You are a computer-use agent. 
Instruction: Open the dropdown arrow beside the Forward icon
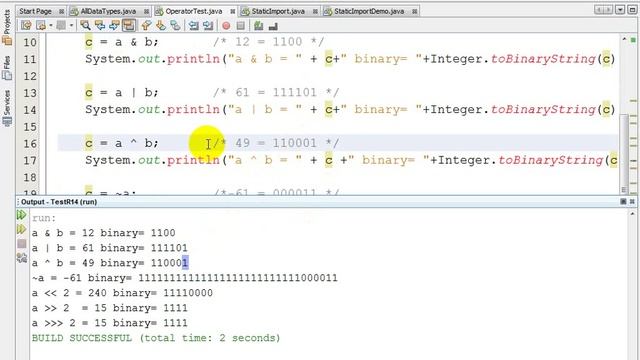pos(71,26)
